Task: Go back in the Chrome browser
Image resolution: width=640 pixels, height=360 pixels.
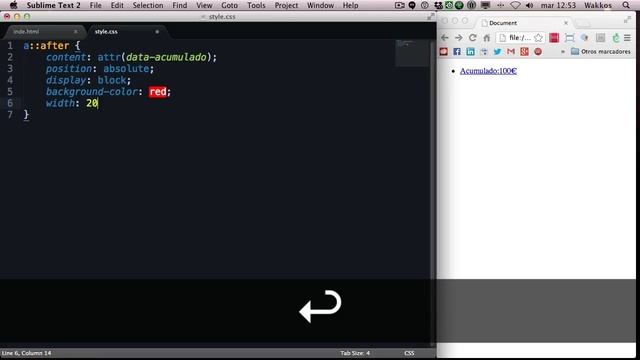Action: [x=445, y=38]
